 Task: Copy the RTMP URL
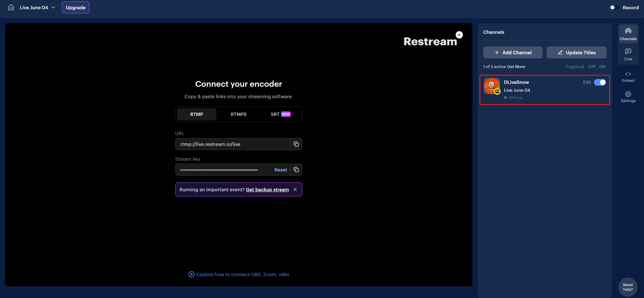[296, 144]
